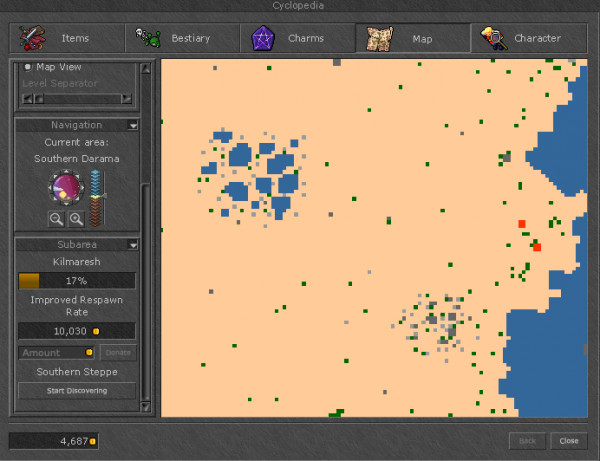
Task: Click the 'Improved Respawn Rate' text
Action: coord(77,306)
